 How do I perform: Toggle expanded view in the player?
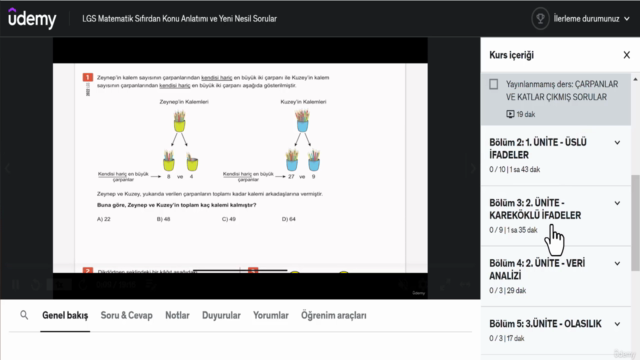coord(465,284)
